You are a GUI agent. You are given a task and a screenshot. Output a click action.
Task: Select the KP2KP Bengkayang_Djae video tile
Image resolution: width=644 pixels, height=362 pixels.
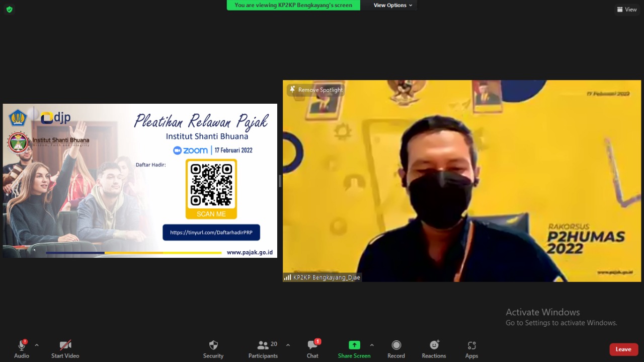coord(461,181)
